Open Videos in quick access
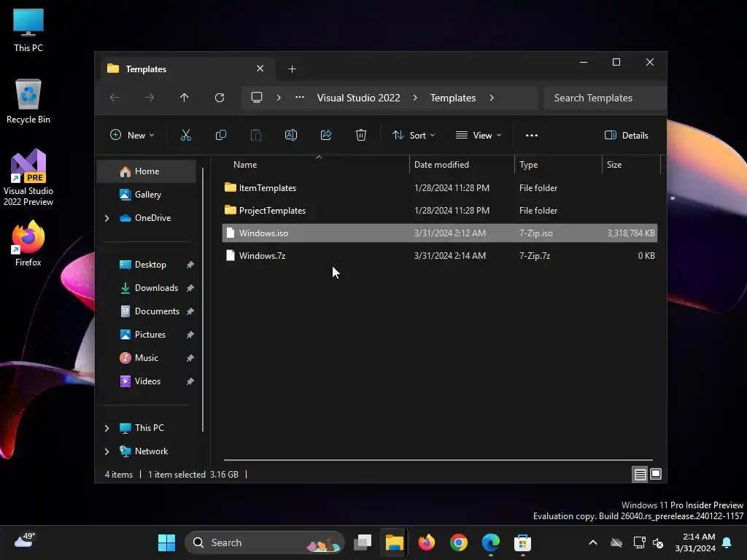 click(x=147, y=381)
